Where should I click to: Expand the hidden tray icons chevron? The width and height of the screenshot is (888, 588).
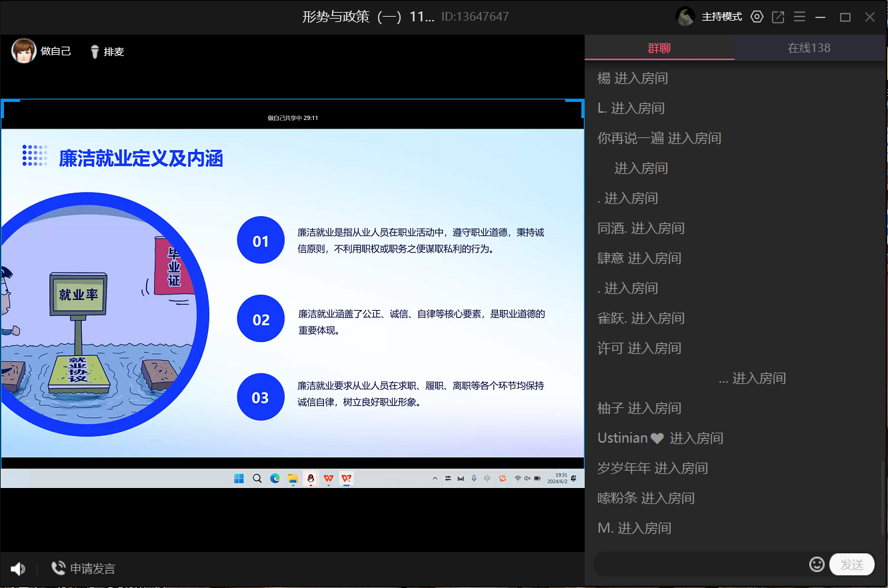point(435,479)
